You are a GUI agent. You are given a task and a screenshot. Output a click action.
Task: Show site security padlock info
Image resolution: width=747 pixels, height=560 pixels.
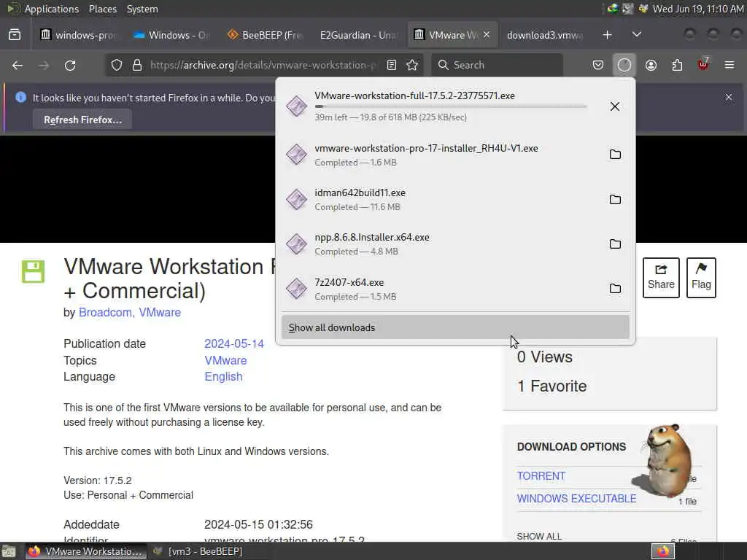(137, 65)
